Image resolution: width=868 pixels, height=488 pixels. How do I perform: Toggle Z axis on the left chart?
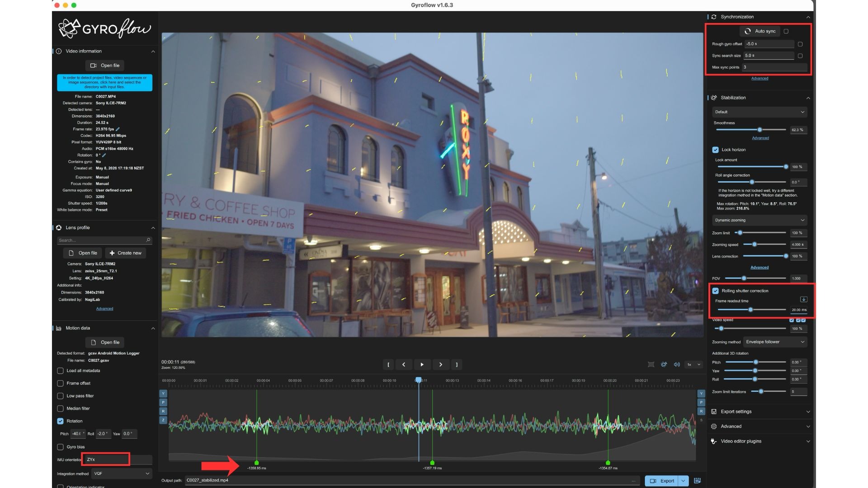[x=163, y=420]
